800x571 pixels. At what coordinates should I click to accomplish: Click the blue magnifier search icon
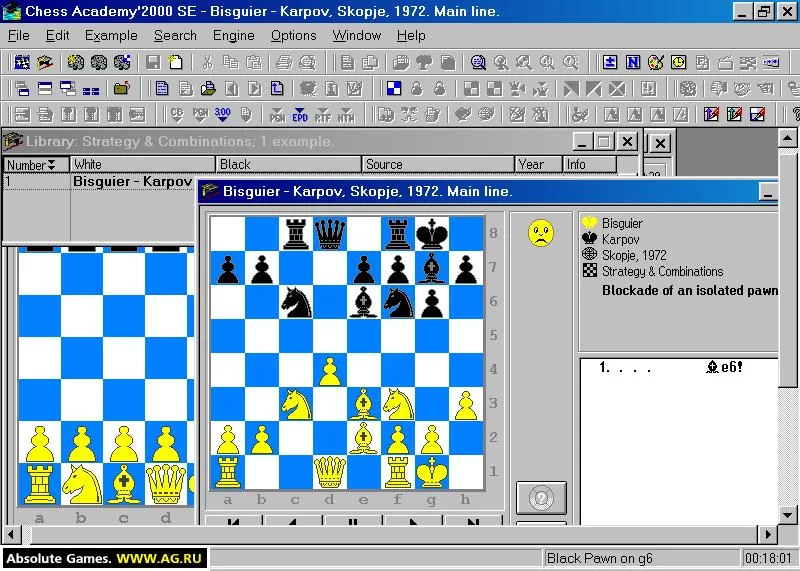coord(478,62)
